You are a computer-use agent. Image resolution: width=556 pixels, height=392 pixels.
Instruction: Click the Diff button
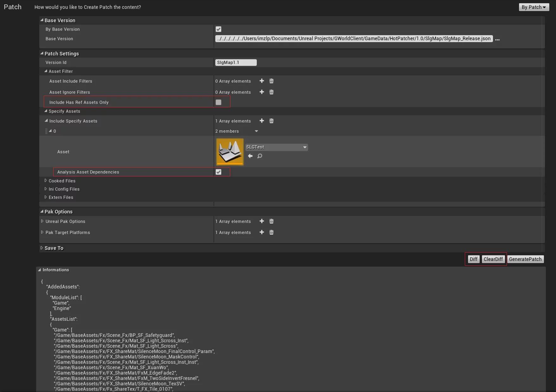473,259
